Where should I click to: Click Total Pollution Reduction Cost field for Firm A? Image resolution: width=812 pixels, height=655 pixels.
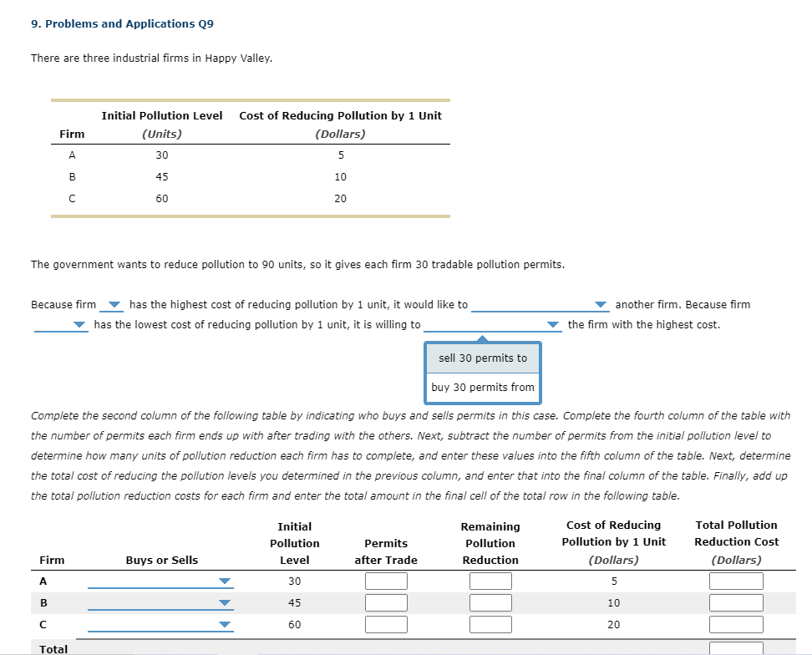click(x=736, y=581)
